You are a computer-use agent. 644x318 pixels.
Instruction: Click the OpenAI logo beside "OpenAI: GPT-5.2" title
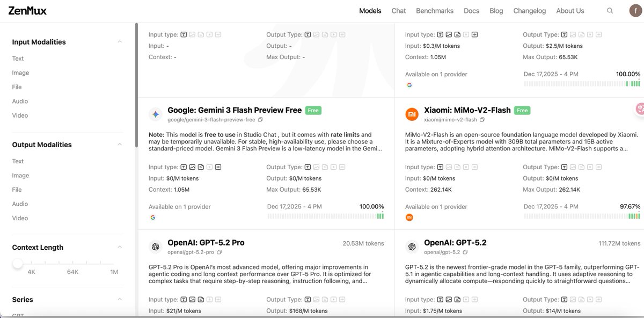412,247
